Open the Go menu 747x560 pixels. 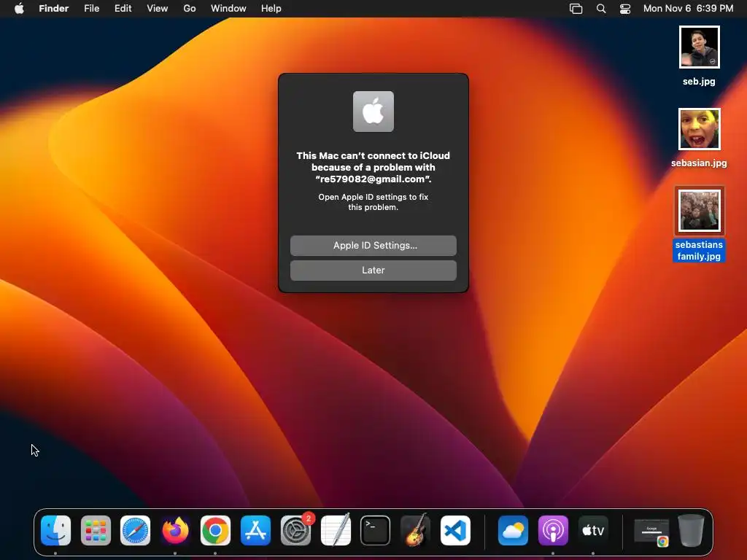click(190, 9)
